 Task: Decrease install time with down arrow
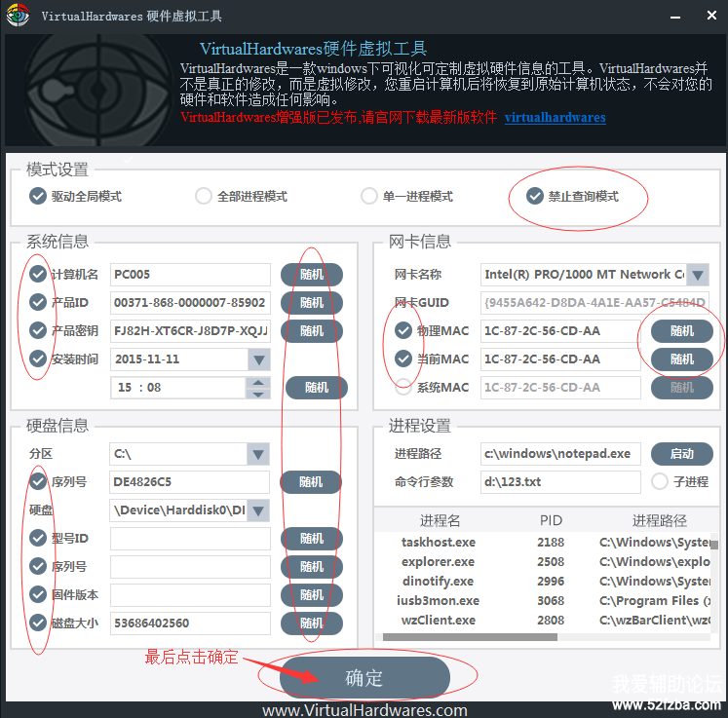tap(258, 394)
